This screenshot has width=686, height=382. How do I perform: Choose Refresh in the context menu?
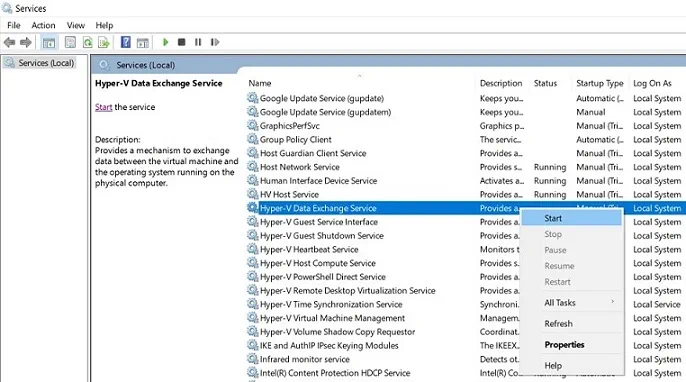coord(571,323)
